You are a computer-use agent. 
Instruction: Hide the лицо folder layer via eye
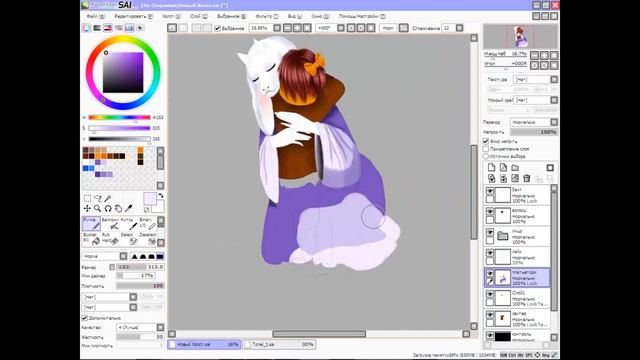point(490,232)
